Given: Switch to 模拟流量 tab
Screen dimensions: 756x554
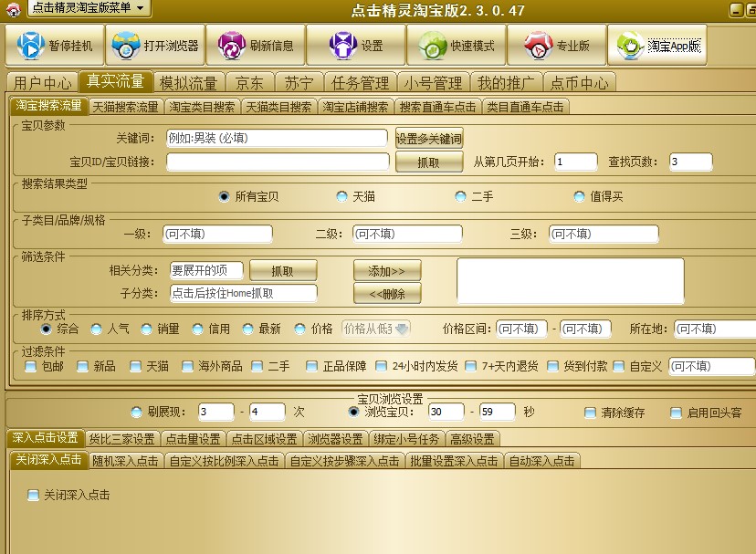Looking at the screenshot, I should (x=188, y=83).
